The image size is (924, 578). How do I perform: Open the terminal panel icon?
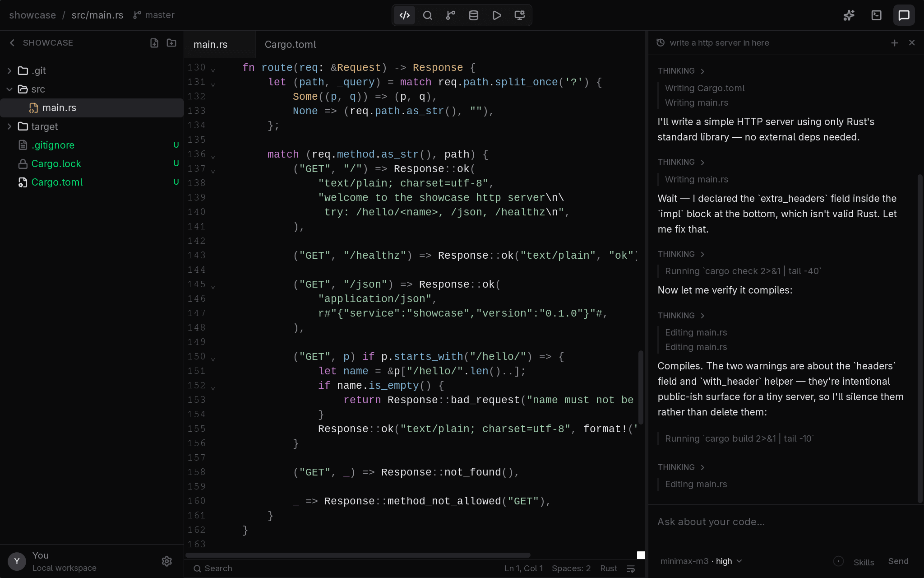point(877,15)
